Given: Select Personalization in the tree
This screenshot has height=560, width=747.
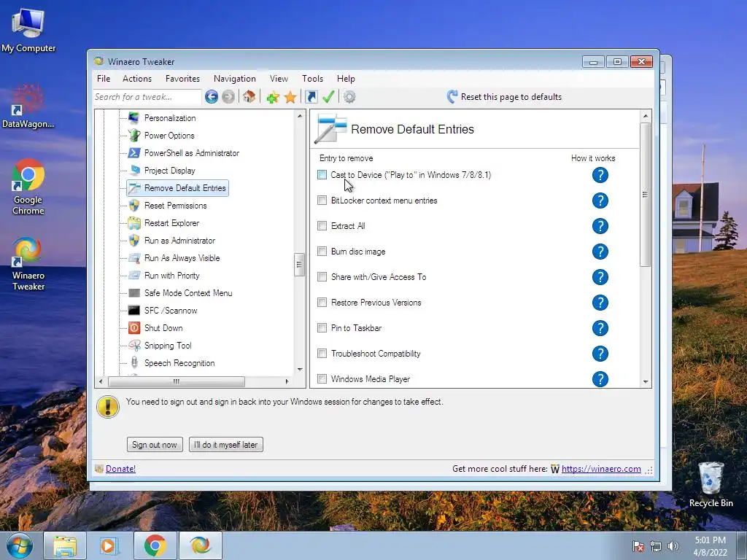Looking at the screenshot, I should click(170, 118).
